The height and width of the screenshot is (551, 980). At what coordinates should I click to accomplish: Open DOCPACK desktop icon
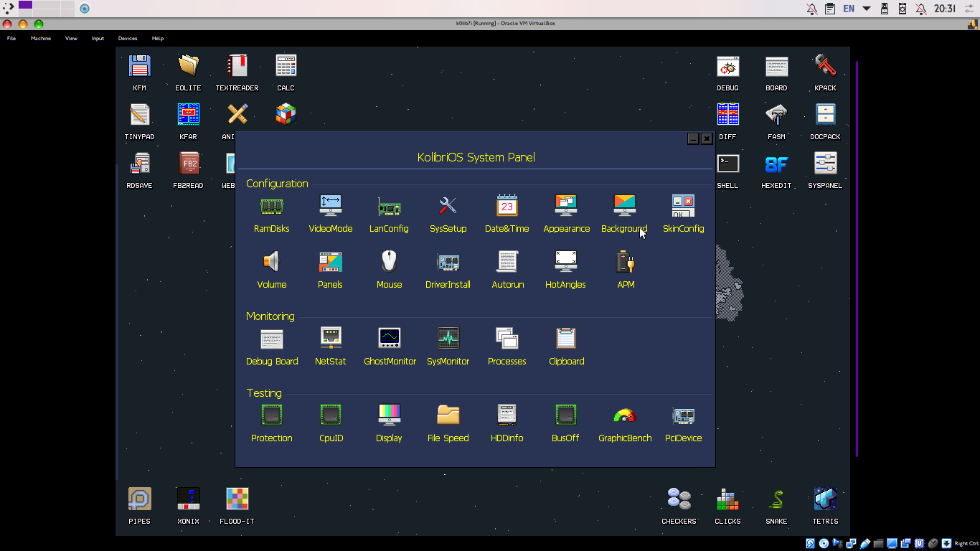[x=825, y=115]
